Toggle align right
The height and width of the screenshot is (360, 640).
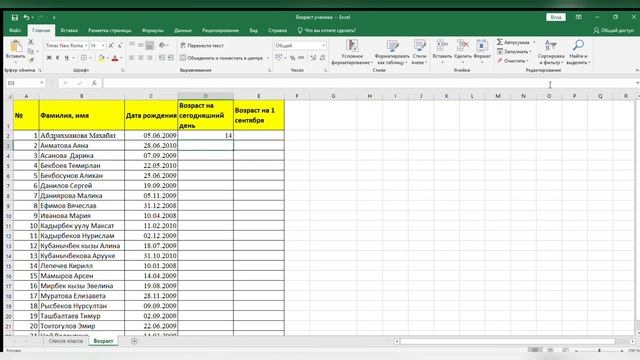click(x=150, y=58)
